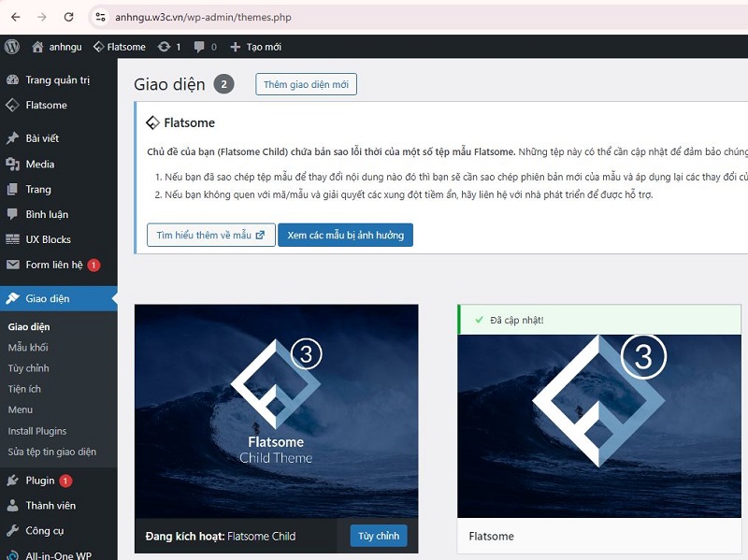Viewport: 748px width, 560px height.
Task: Click the UX Blocks grid icon
Action: pos(12,239)
